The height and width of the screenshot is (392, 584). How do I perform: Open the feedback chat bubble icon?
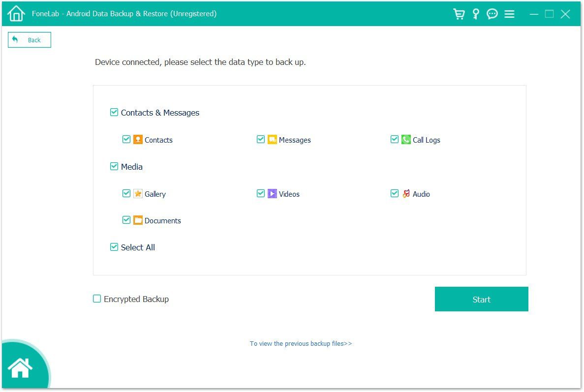(x=492, y=14)
